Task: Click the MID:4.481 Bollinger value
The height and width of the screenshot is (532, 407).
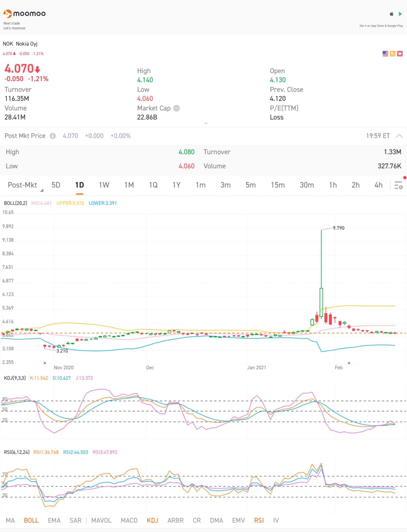Action: tap(41, 203)
